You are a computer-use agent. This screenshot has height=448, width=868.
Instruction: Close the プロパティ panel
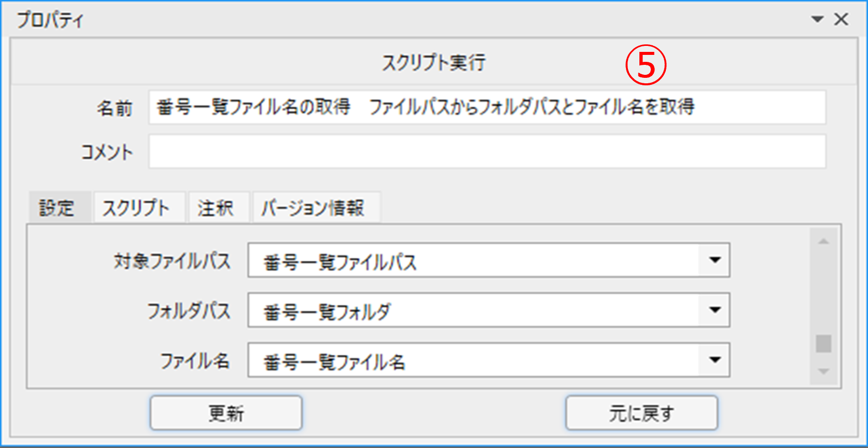point(841,19)
